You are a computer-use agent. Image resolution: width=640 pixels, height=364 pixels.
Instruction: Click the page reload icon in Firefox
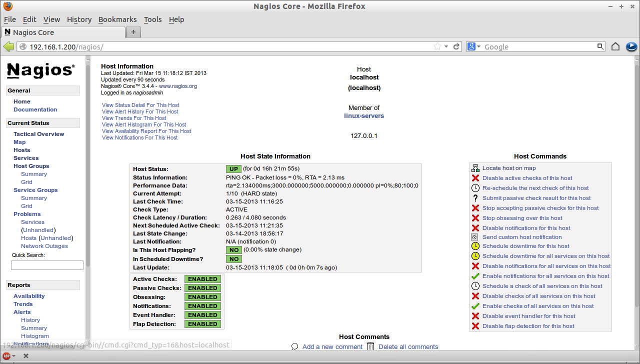point(456,46)
